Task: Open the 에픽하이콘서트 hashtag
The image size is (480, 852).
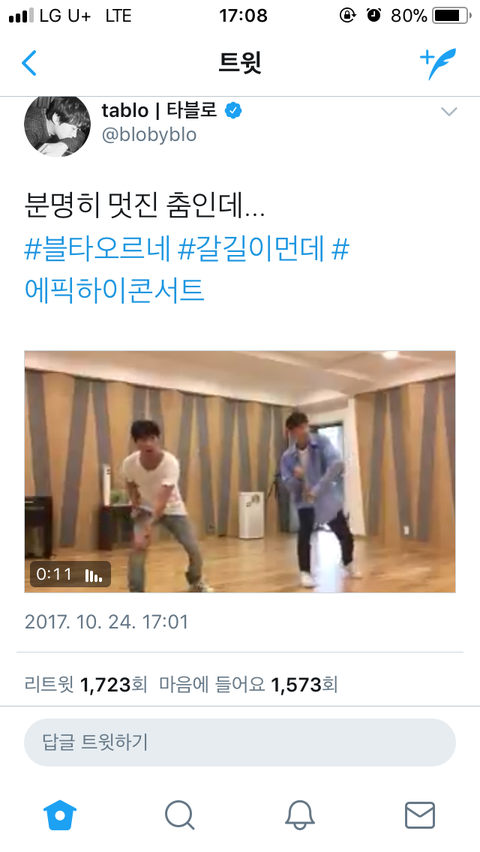Action: click(x=115, y=290)
